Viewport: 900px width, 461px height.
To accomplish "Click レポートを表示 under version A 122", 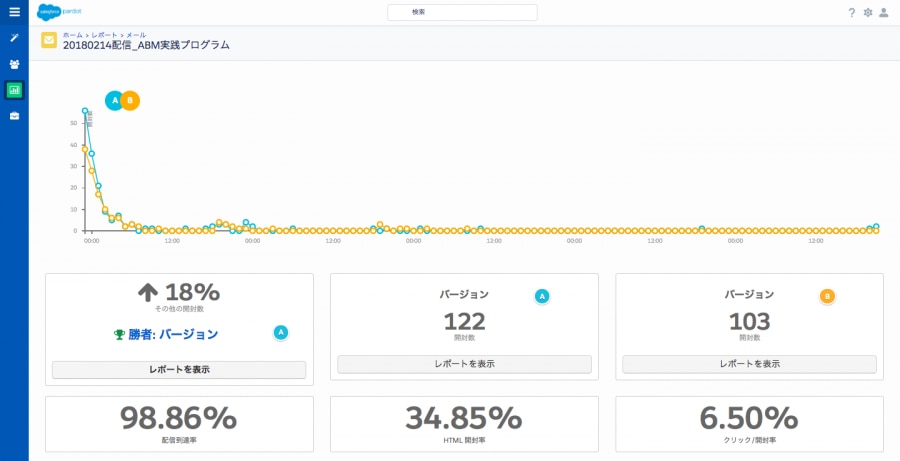I will coord(464,364).
